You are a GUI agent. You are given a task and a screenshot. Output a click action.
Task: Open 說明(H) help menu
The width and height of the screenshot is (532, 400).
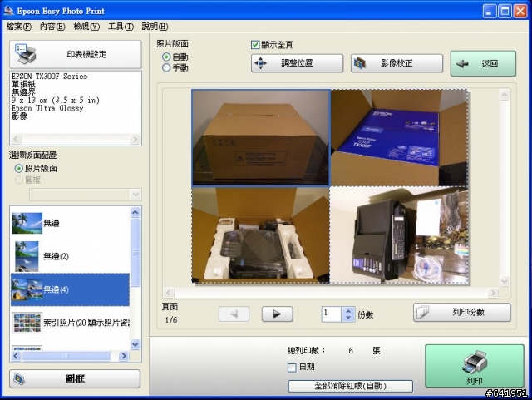tap(155, 27)
